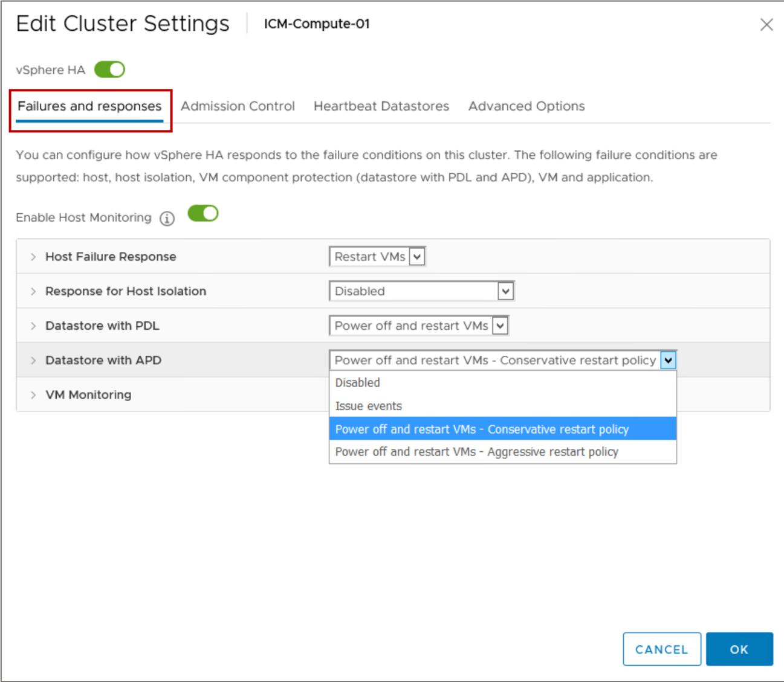Open the Heartbeat Datastores tab
The width and height of the screenshot is (784, 682).
pos(381,106)
